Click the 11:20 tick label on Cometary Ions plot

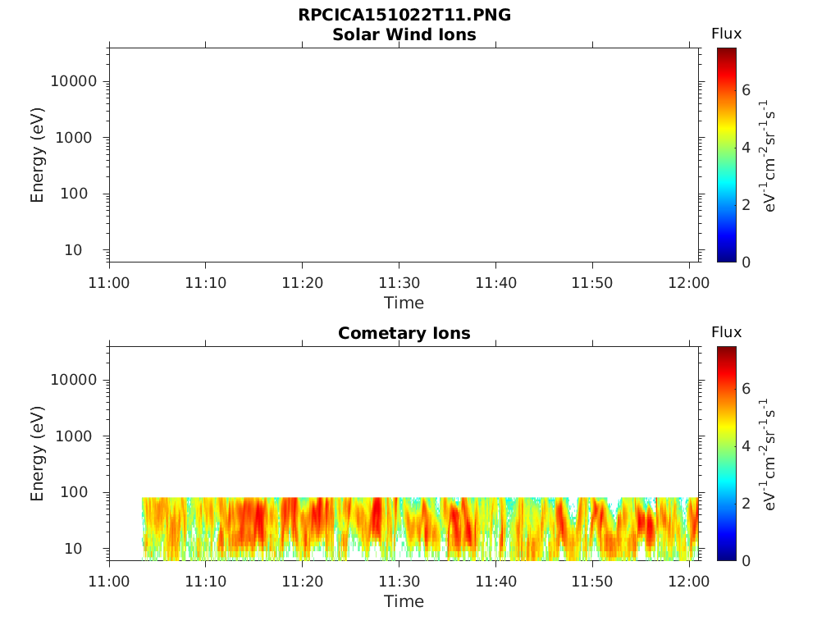tap(303, 582)
